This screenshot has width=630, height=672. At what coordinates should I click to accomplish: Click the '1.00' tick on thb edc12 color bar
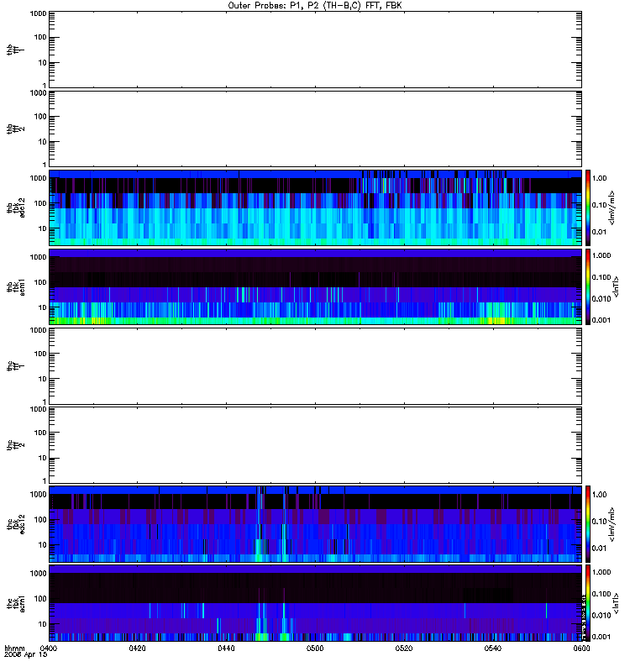coord(600,178)
